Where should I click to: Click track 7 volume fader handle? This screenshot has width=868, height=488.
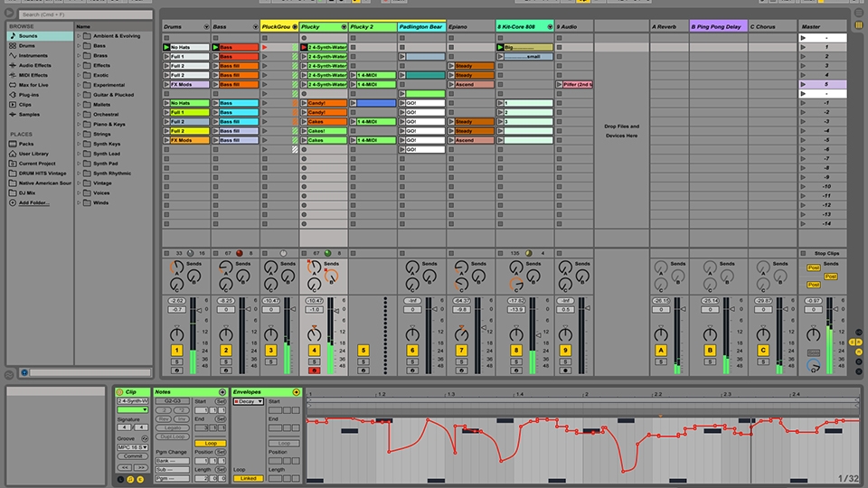pyautogui.click(x=485, y=327)
